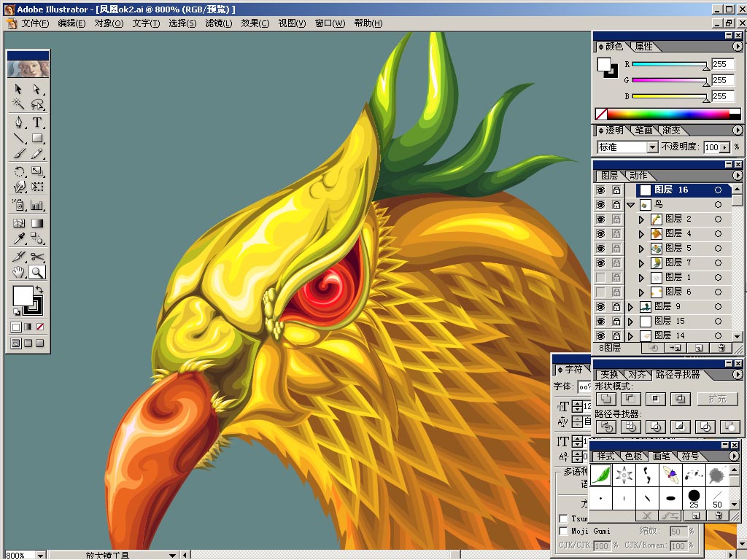Image resolution: width=747 pixels, height=560 pixels.
Task: Switch to the 对齐 tab
Action: click(638, 375)
